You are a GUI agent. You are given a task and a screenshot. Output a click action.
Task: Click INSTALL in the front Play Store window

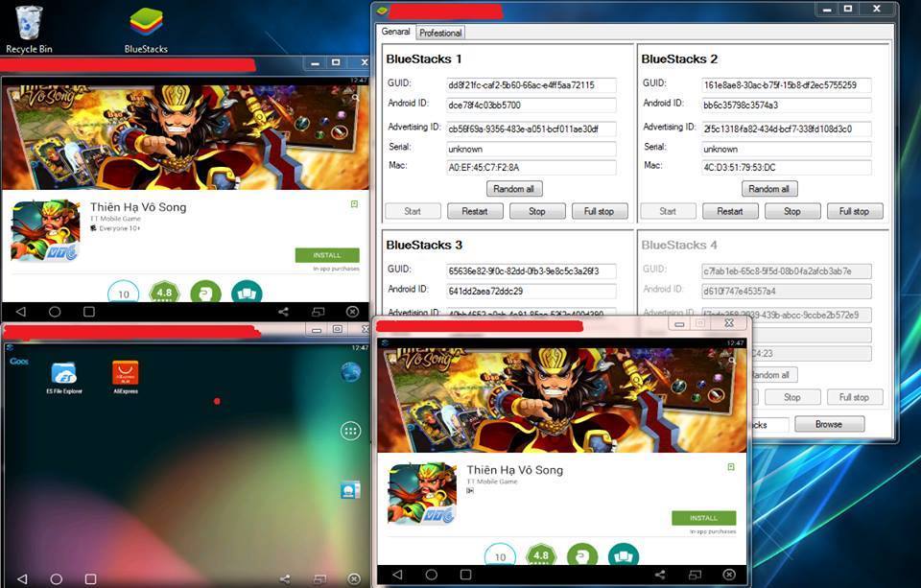point(703,518)
